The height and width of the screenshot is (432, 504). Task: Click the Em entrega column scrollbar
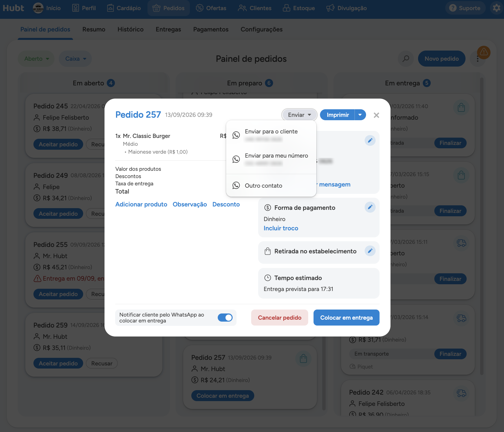482,226
